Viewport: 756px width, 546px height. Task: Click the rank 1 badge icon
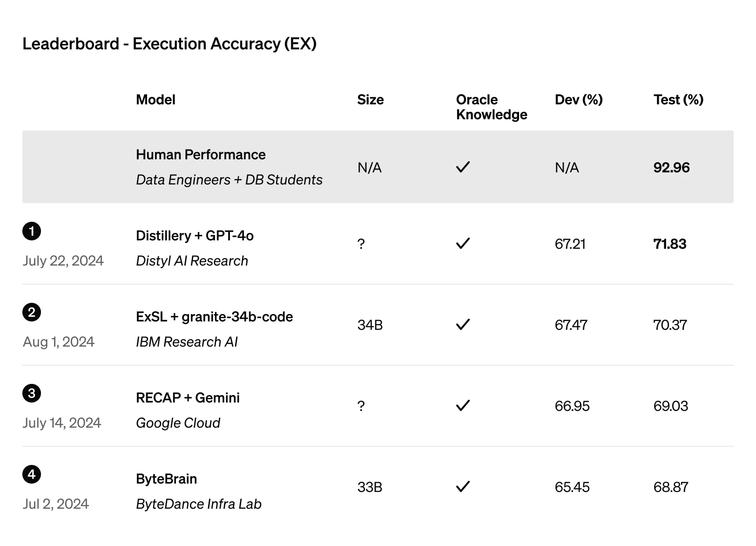pos(32,231)
